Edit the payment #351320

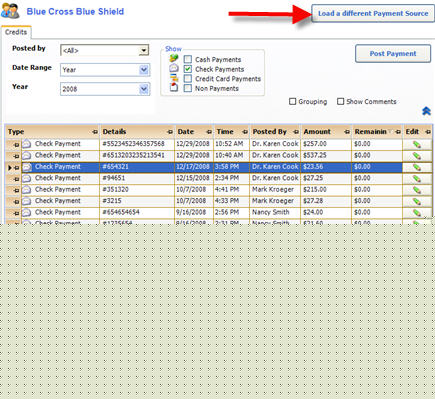[x=417, y=190]
